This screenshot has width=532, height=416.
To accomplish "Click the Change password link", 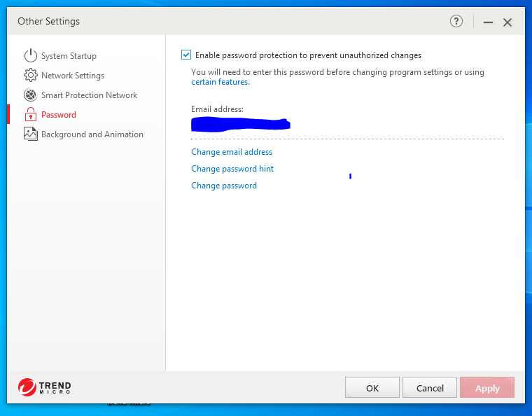I will 224,186.
